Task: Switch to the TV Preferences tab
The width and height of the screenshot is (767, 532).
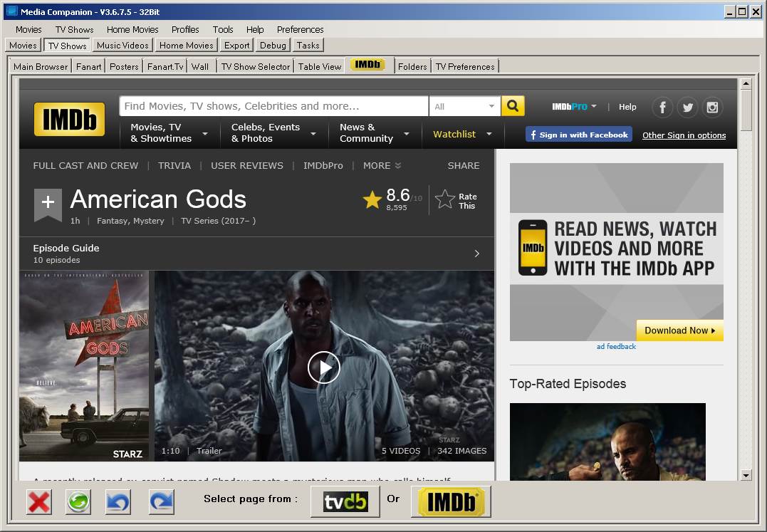Action: [465, 66]
